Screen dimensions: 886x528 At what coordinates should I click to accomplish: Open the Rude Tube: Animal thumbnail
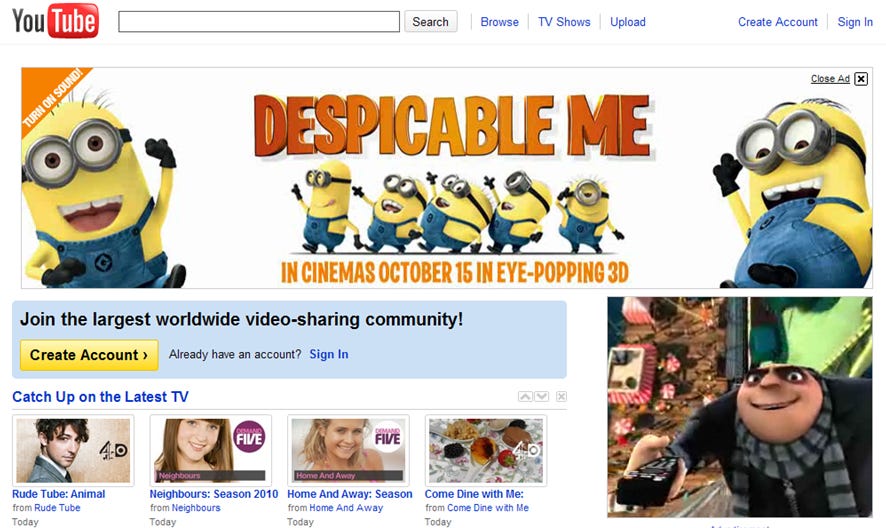73,451
